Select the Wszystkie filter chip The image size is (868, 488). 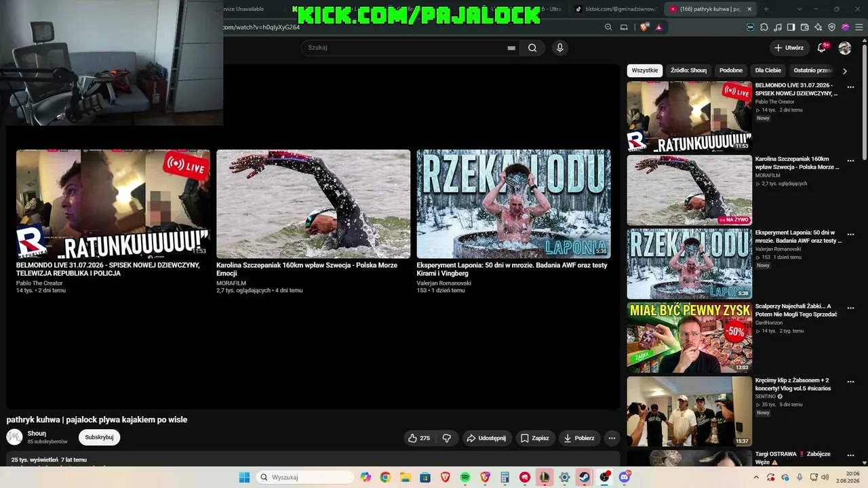(645, 70)
